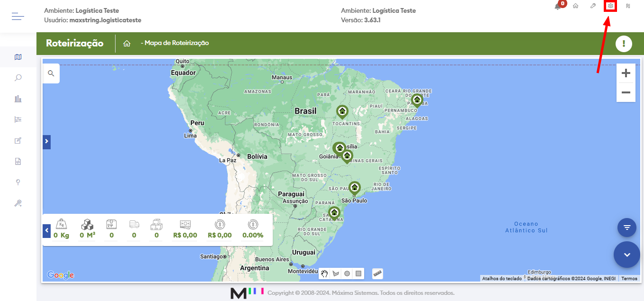Collapse the metrics bar with the left chevron

46,230
